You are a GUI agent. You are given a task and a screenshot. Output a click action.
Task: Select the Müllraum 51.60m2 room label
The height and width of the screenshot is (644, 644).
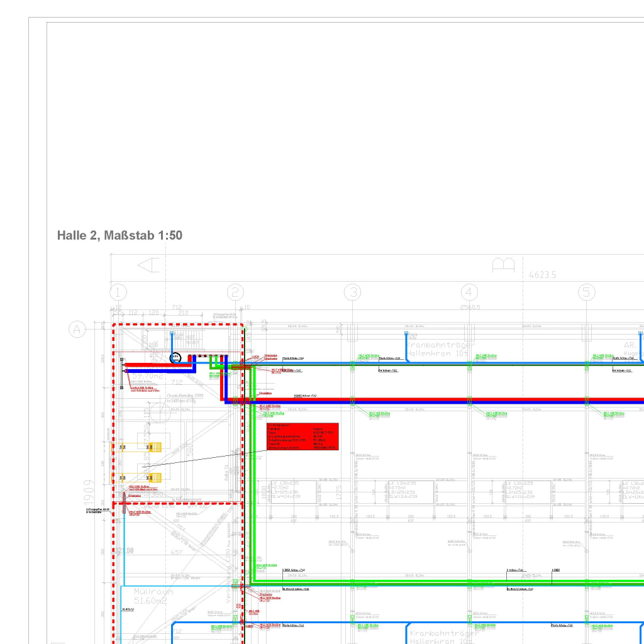153,597
